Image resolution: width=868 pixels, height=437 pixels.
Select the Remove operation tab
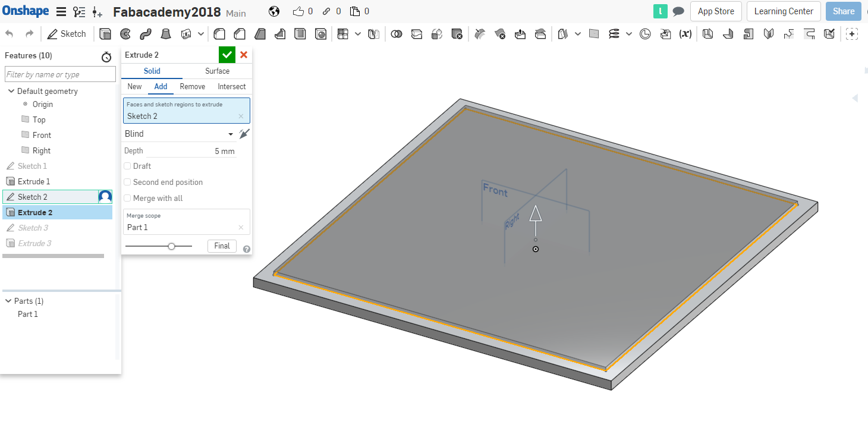pos(193,86)
